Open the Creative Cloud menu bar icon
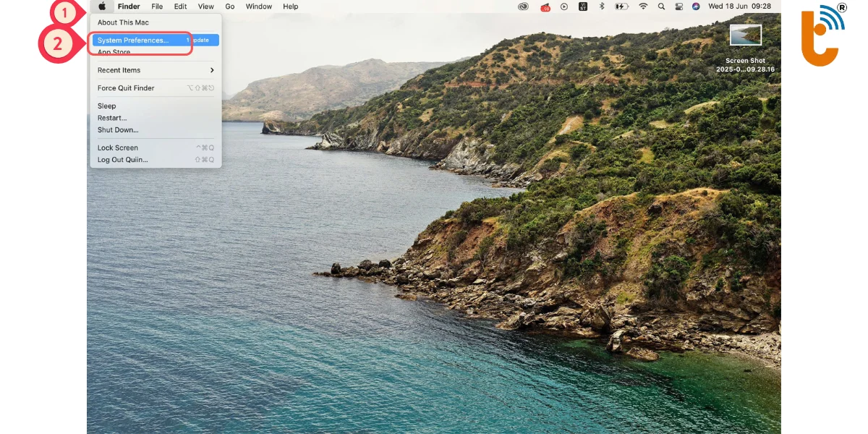The image size is (868, 434). (524, 7)
